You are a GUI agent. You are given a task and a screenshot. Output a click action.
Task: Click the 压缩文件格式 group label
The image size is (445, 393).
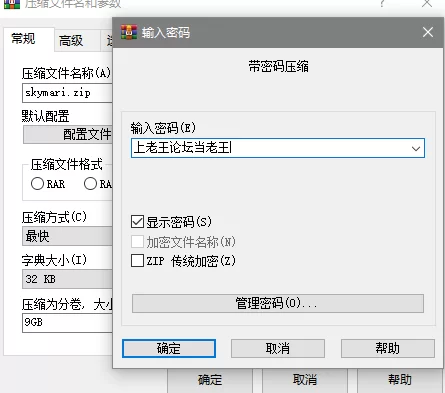(66, 164)
